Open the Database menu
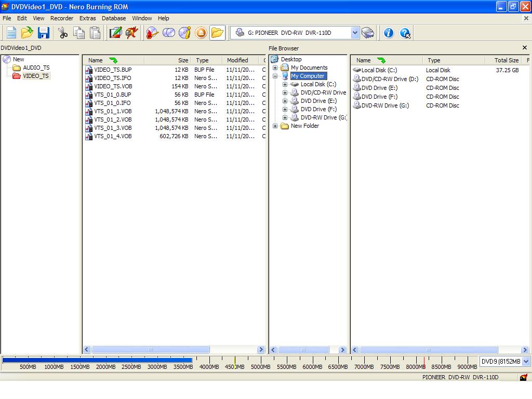The image size is (532, 399). [114, 18]
